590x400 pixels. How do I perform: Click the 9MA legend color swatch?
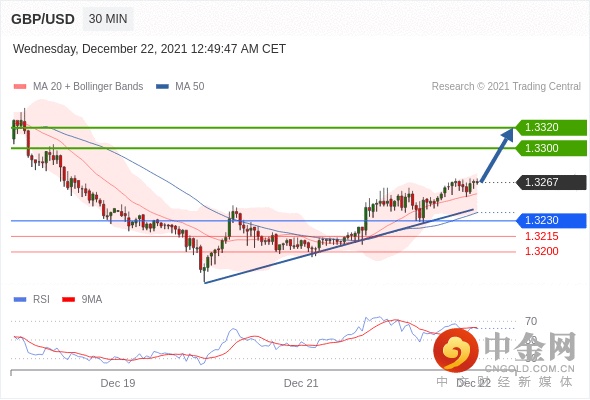pyautogui.click(x=68, y=300)
